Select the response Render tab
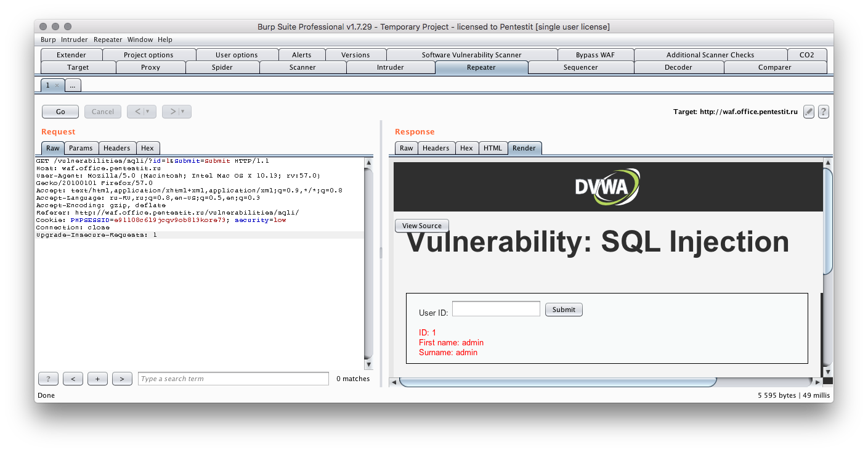This screenshot has height=452, width=868. coord(524,148)
